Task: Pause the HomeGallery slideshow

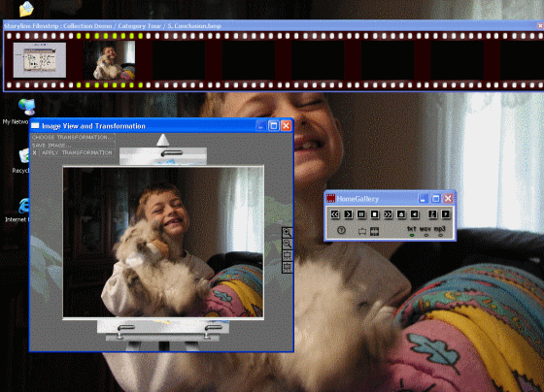Action: pyautogui.click(x=361, y=214)
